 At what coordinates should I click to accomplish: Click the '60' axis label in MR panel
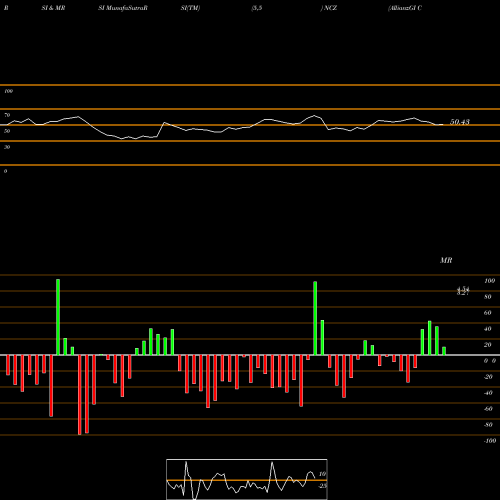[488, 313]
